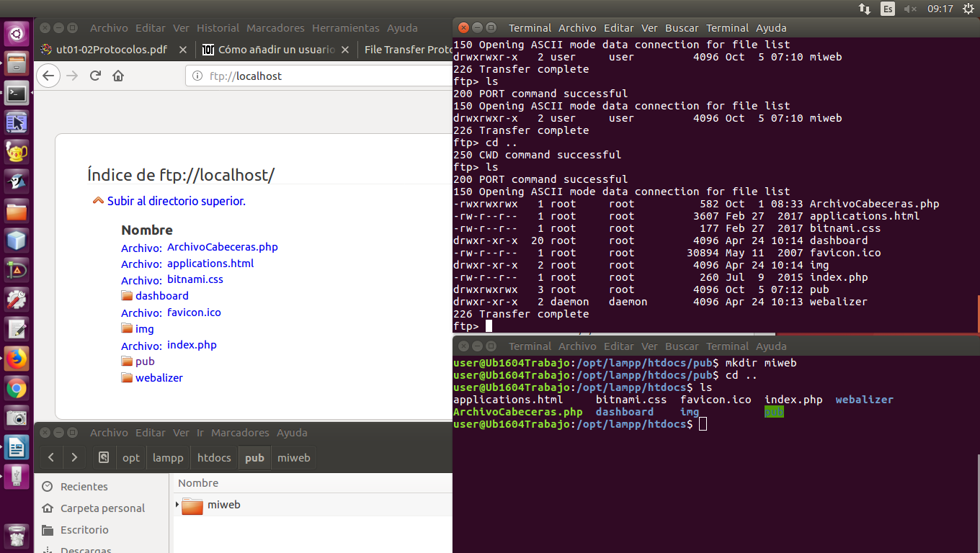This screenshot has width=980, height=553.
Task: Go forward in the file manager
Action: (x=74, y=457)
